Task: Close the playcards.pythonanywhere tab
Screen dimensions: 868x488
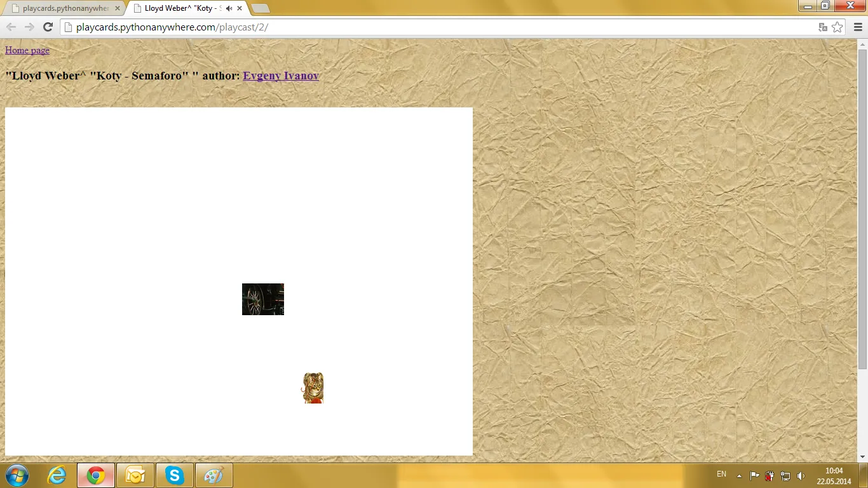Action: click(117, 8)
